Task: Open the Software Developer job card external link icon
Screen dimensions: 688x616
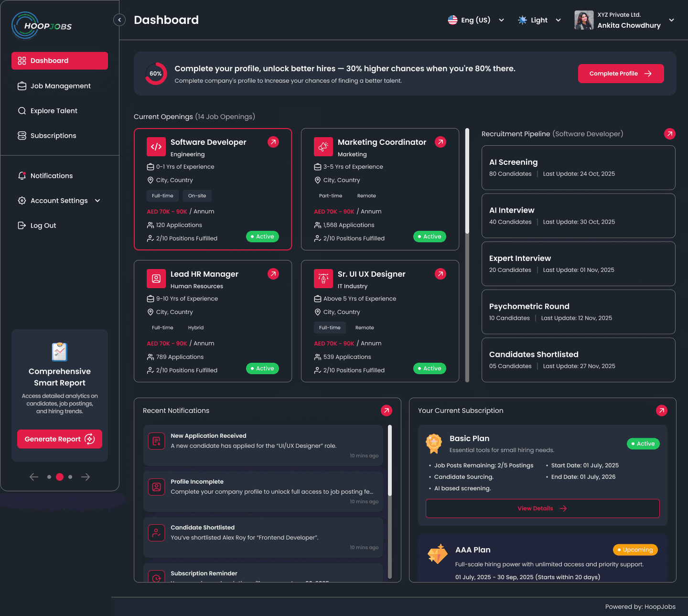Action: (x=273, y=142)
